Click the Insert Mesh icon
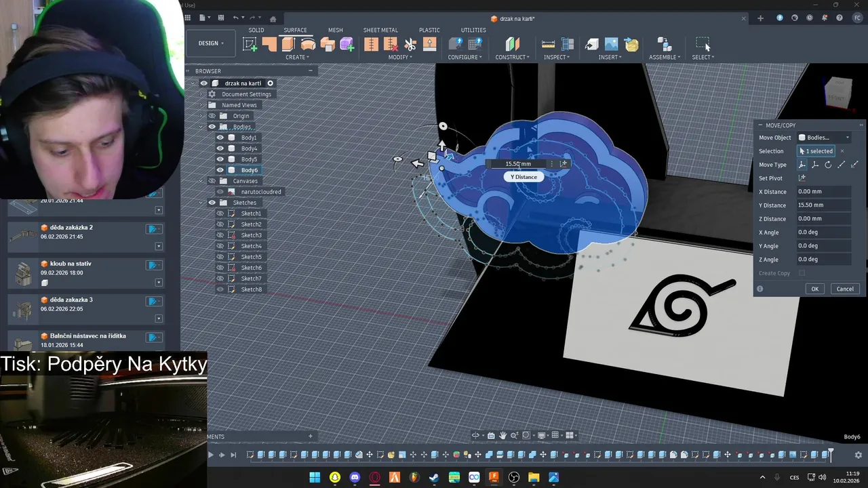868x488 pixels. coord(631,44)
